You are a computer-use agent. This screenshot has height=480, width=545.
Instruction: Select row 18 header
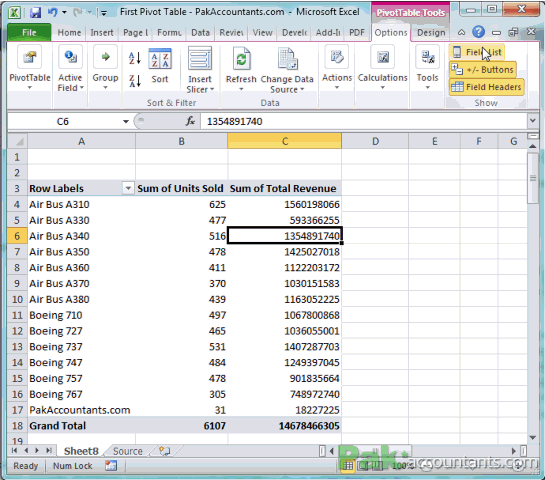[17, 426]
